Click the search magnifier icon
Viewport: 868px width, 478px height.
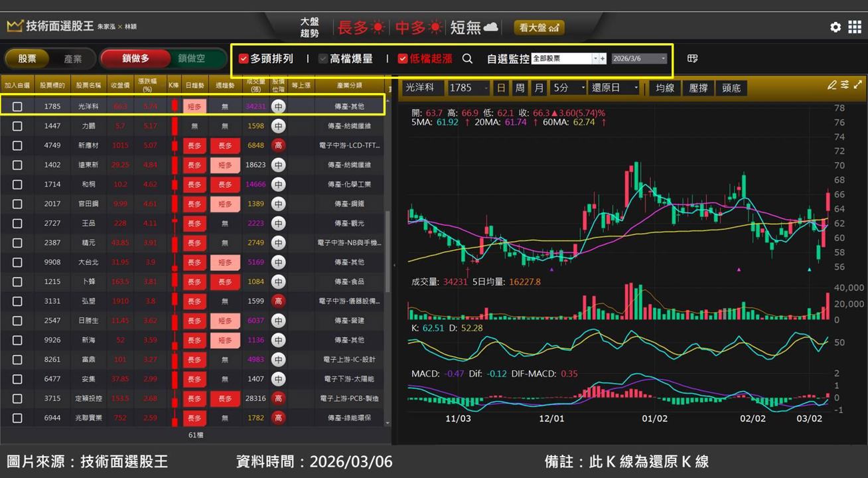click(467, 58)
